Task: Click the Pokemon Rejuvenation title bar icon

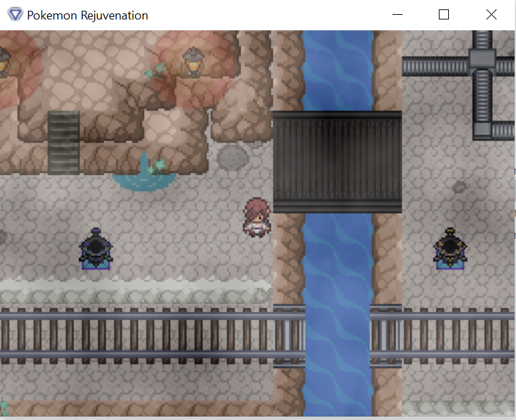Action: pyautogui.click(x=15, y=15)
